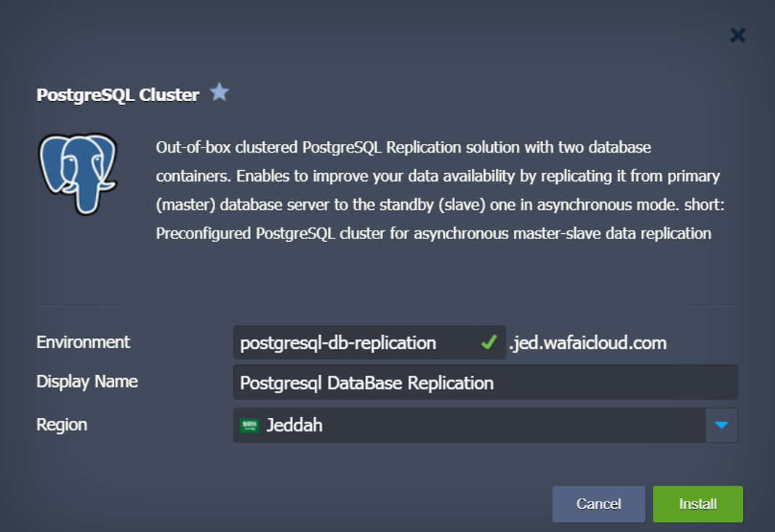Screen dimensions: 775x532
Task: Open the Region combo box showing Jeddah
Action: click(469, 425)
